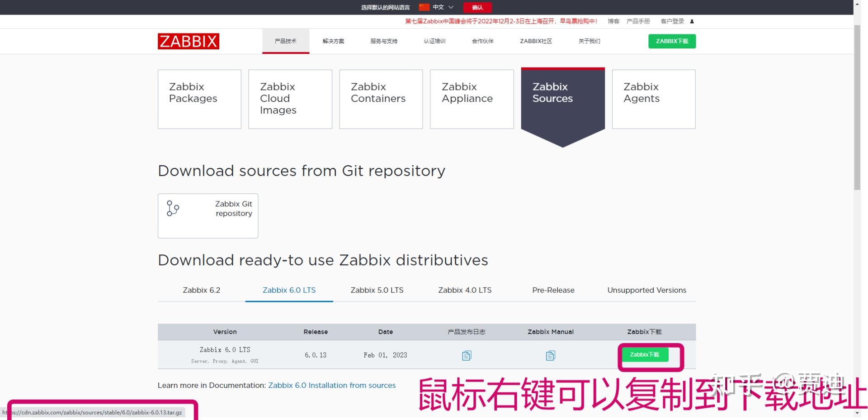Click the scrollbar up arrow
Screen dimensions: 868x420
click(x=858, y=5)
